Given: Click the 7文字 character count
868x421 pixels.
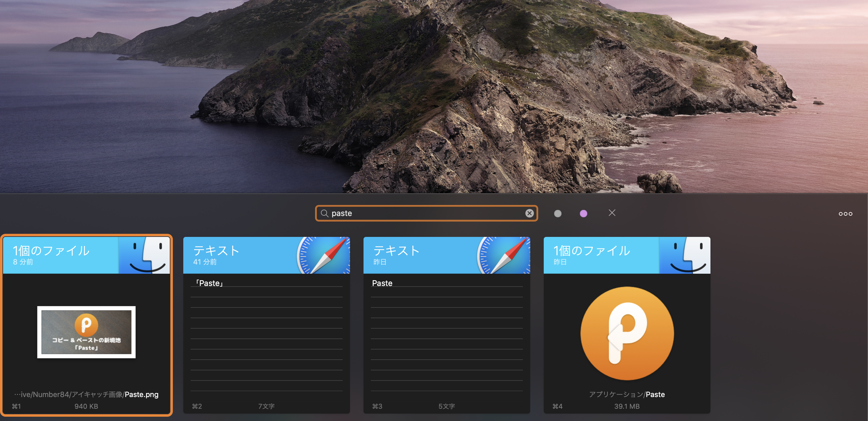Looking at the screenshot, I should click(x=266, y=407).
